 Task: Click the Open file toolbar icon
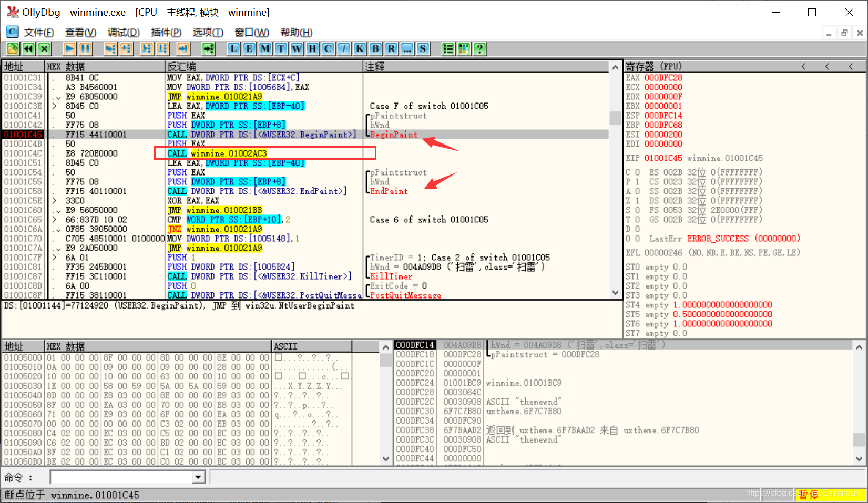(13, 49)
